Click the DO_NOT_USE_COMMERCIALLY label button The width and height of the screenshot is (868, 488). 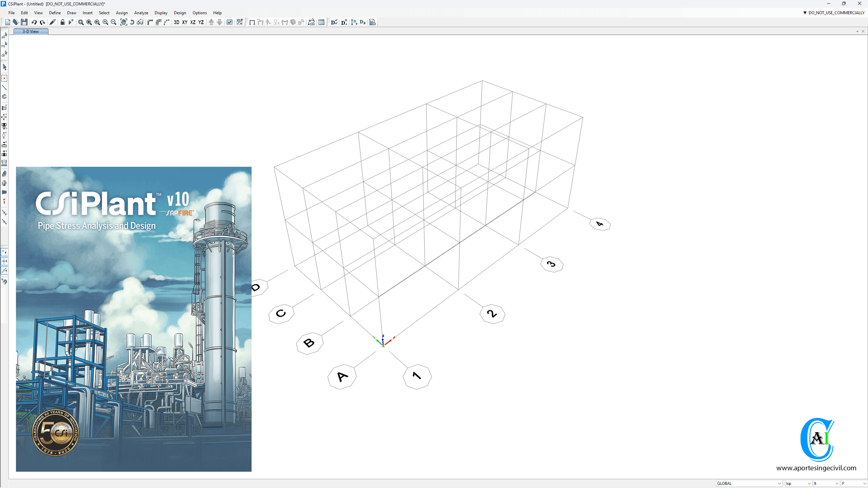click(833, 13)
